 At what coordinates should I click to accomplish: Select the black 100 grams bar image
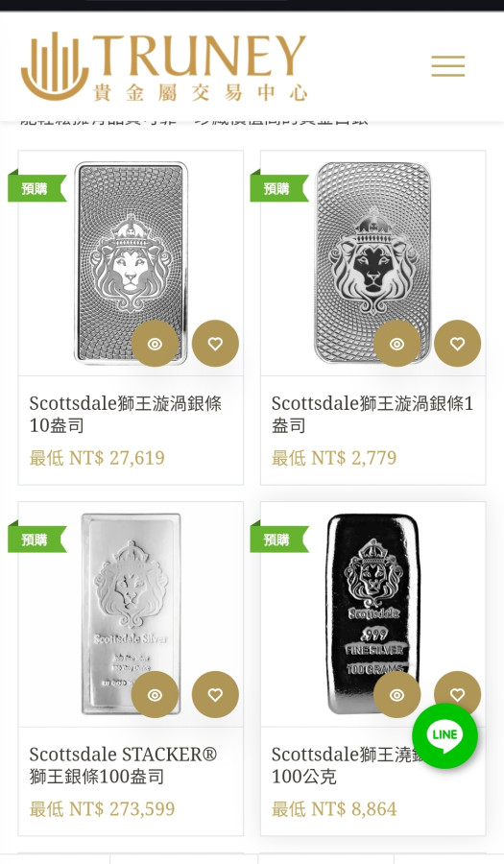coord(372,613)
